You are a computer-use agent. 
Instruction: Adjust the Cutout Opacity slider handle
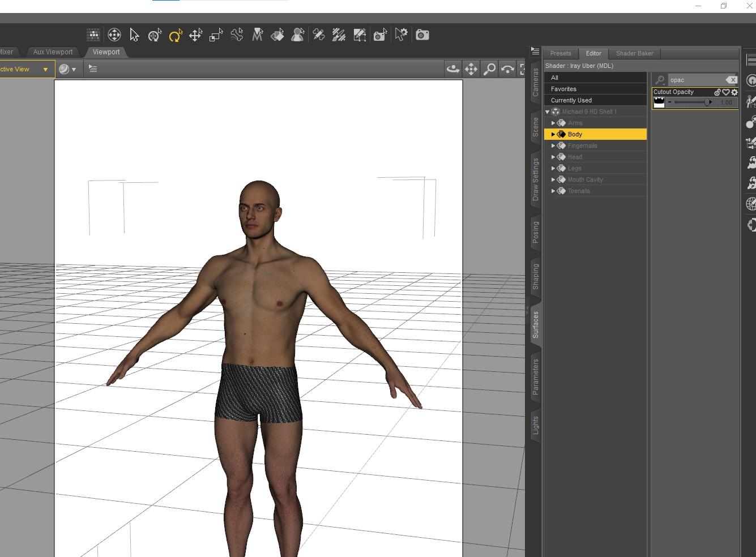tap(707, 102)
